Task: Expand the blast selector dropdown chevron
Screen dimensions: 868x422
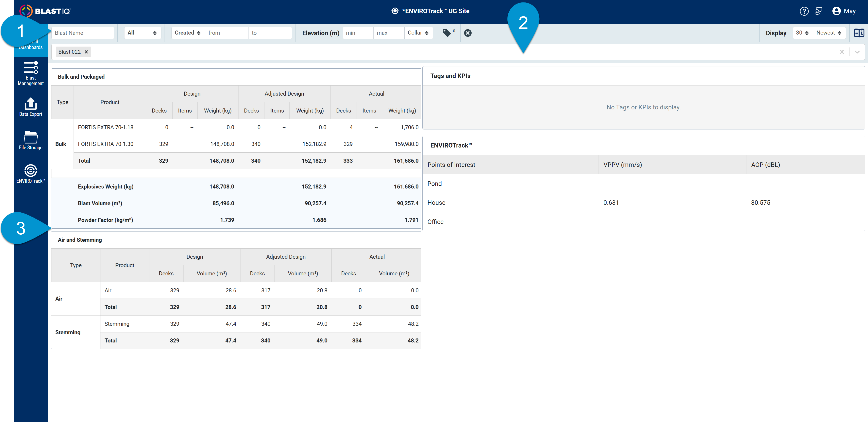Action: tap(857, 52)
